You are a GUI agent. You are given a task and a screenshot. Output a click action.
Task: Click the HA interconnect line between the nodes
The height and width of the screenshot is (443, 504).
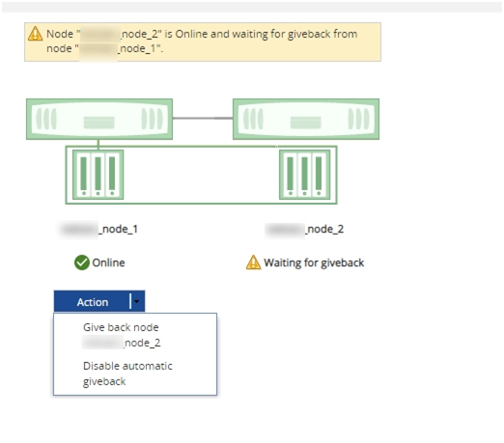tap(203, 118)
